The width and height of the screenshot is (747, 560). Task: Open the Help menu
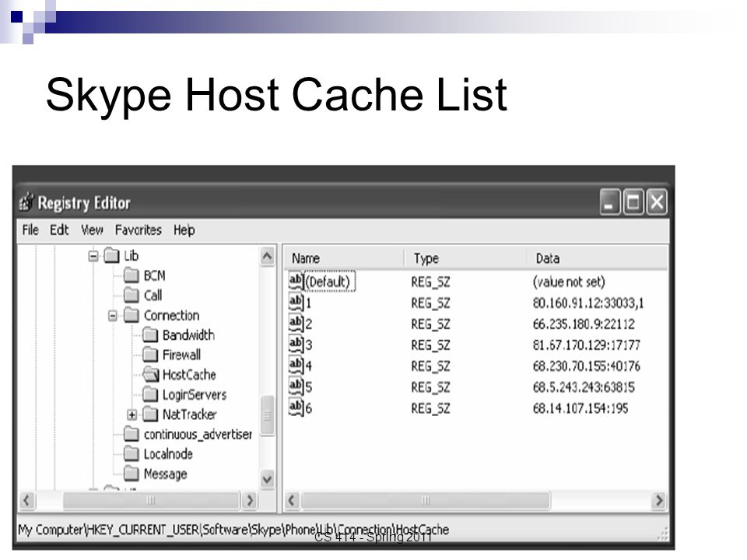(x=184, y=230)
